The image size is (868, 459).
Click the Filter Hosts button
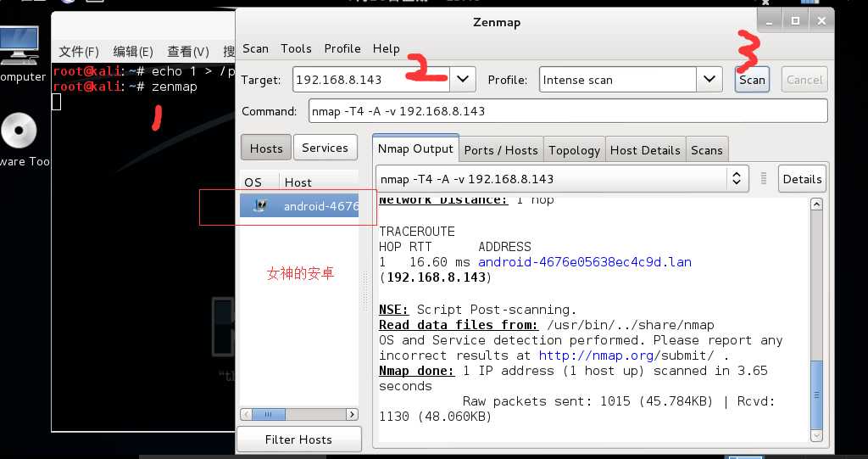(299, 439)
